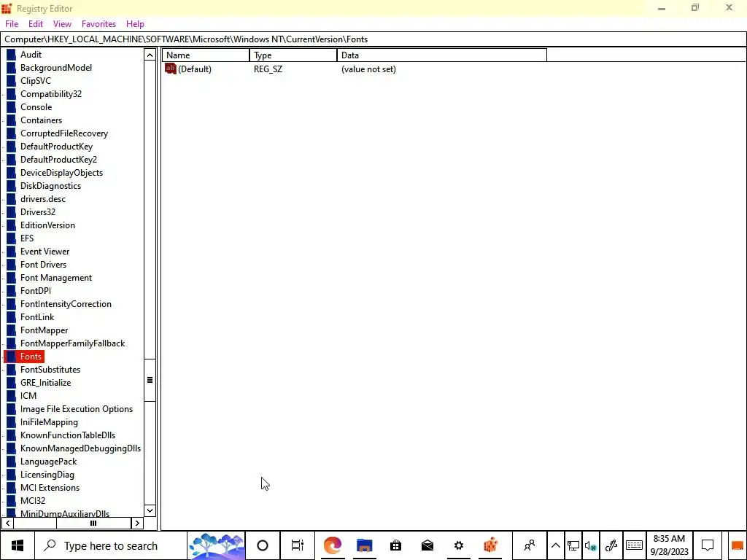
Task: Select EditionVersion tree item
Action: pyautogui.click(x=47, y=225)
